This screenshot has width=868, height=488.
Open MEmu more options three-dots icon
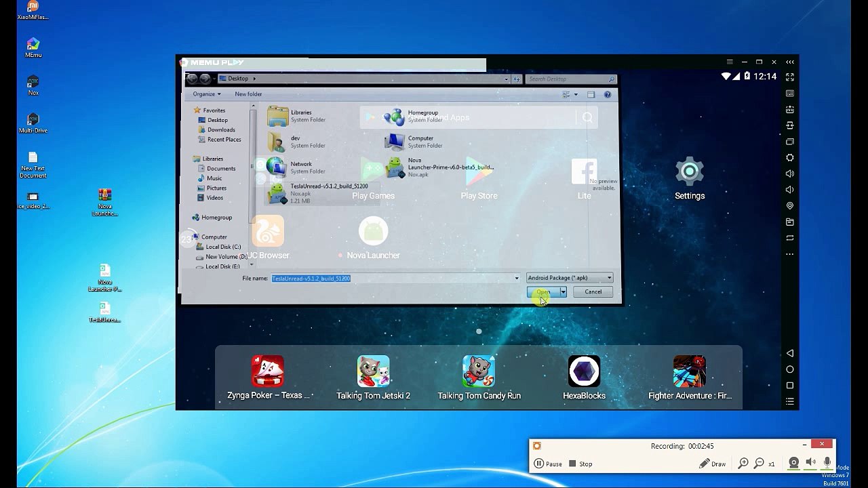pos(790,254)
